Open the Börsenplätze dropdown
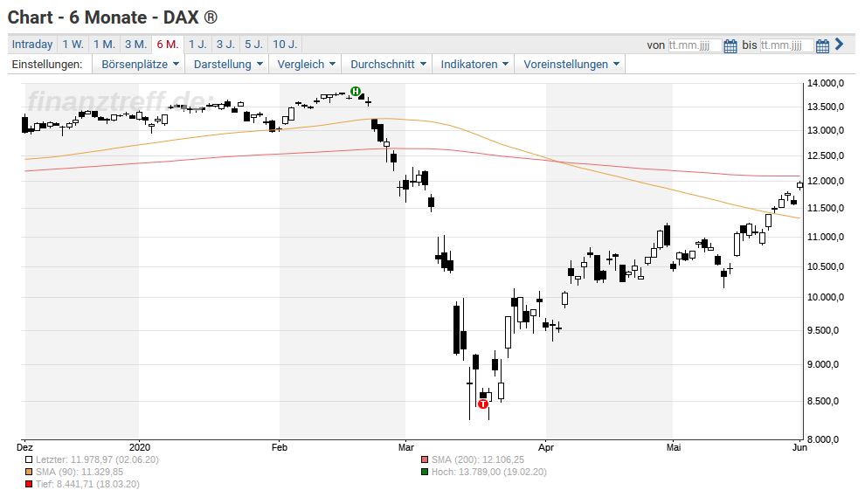 point(140,64)
